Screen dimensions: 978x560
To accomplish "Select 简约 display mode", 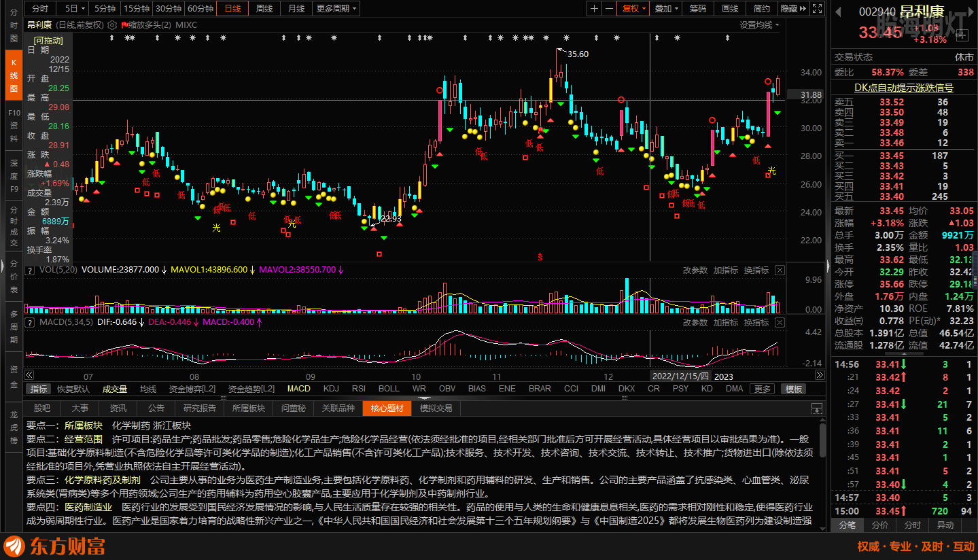I will [762, 9].
